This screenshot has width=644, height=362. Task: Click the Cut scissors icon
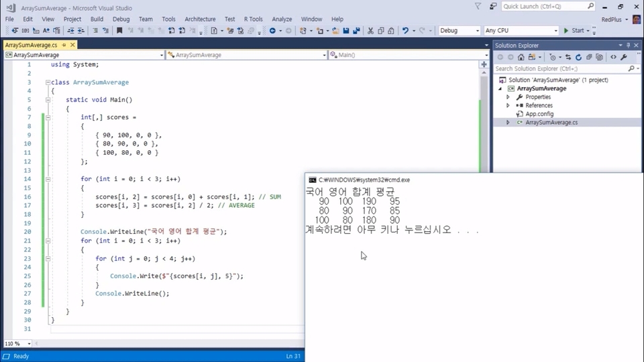(370, 31)
